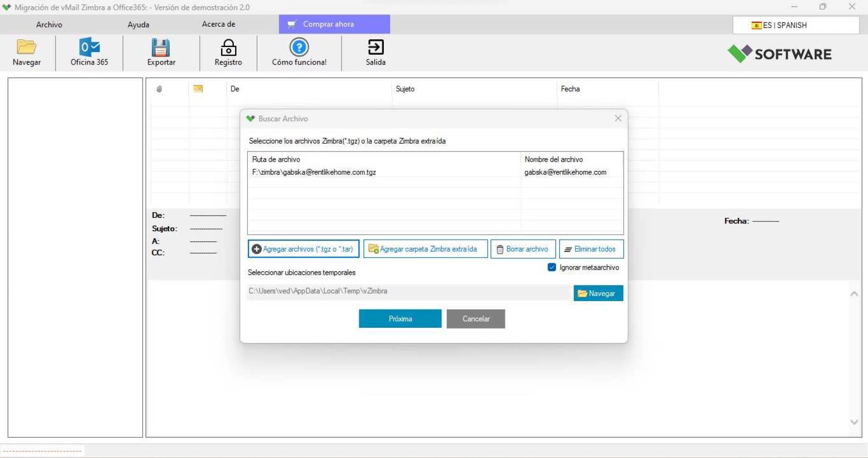Open Registro padlock icon
Viewport: 868px width, 458px height.
pos(228,47)
